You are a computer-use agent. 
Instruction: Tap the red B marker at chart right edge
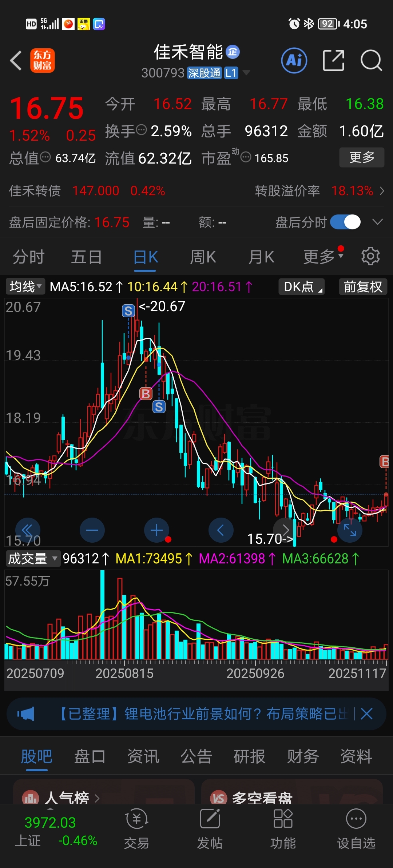point(385,462)
